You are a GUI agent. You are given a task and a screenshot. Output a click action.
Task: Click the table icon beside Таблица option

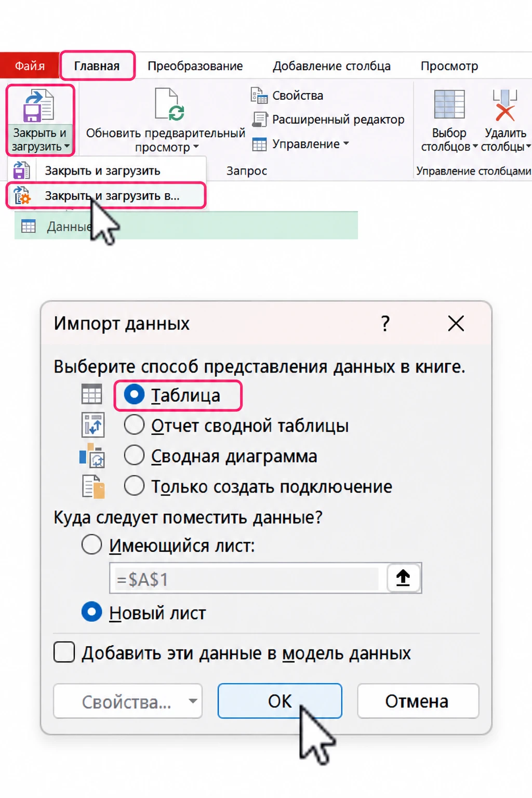(92, 394)
